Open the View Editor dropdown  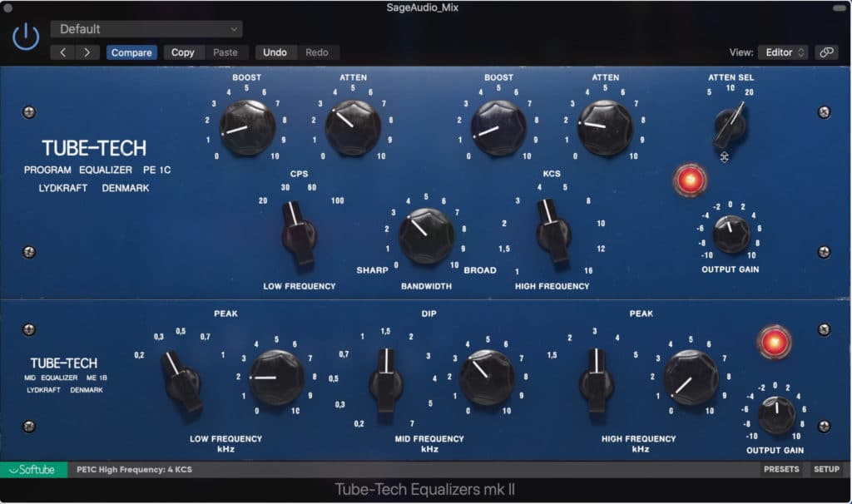click(782, 52)
